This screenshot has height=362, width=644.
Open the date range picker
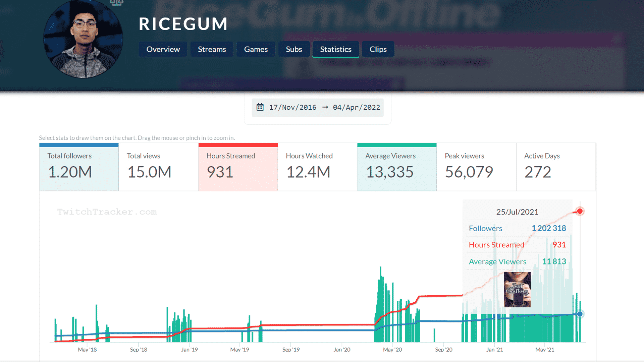click(324, 107)
